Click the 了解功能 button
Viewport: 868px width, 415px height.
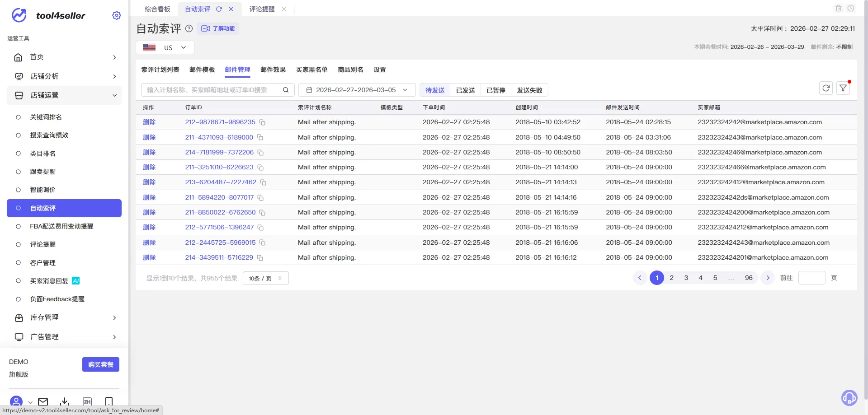point(218,28)
